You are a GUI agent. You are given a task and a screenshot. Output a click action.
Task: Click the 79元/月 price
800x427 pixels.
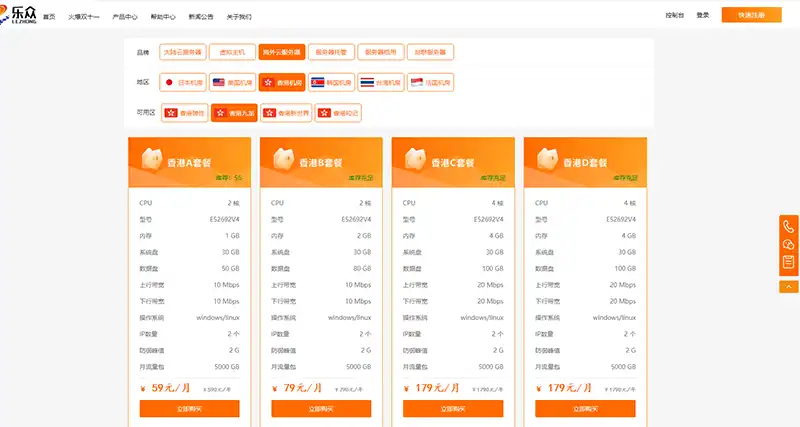302,388
